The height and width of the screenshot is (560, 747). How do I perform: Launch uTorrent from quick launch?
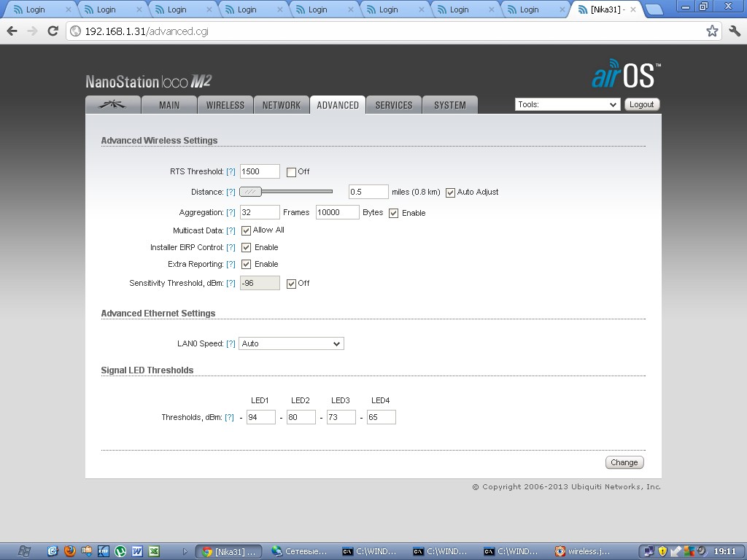point(120,551)
